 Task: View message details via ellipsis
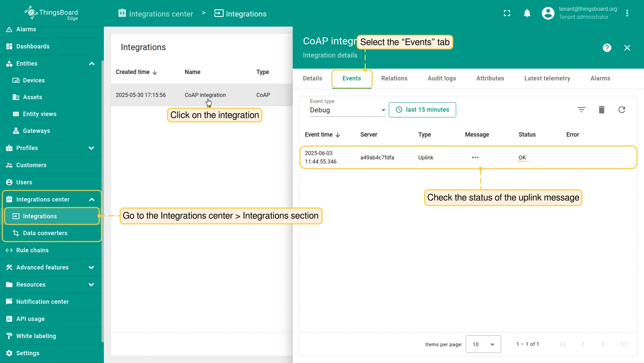[475, 157]
